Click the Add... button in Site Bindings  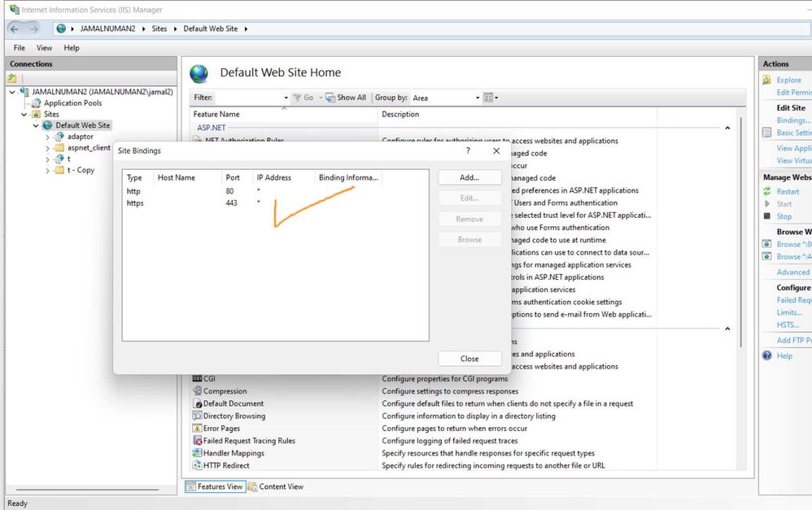tap(469, 177)
